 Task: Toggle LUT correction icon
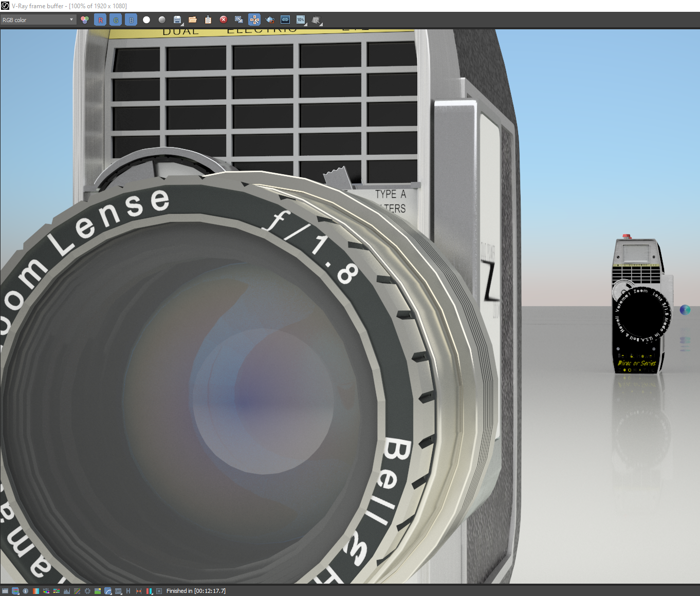pos(118,591)
